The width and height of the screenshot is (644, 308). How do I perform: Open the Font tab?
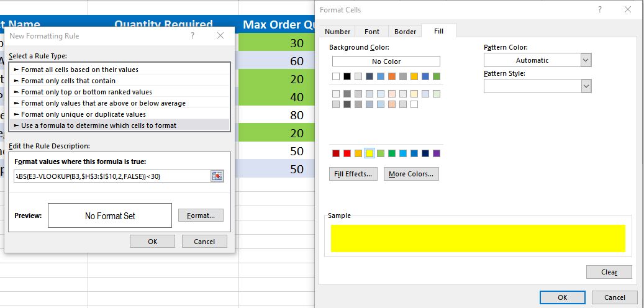372,32
